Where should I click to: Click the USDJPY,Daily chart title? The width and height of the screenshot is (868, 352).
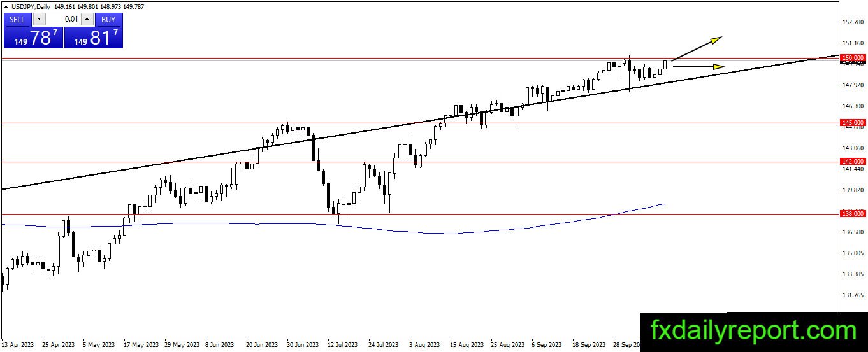31,6
